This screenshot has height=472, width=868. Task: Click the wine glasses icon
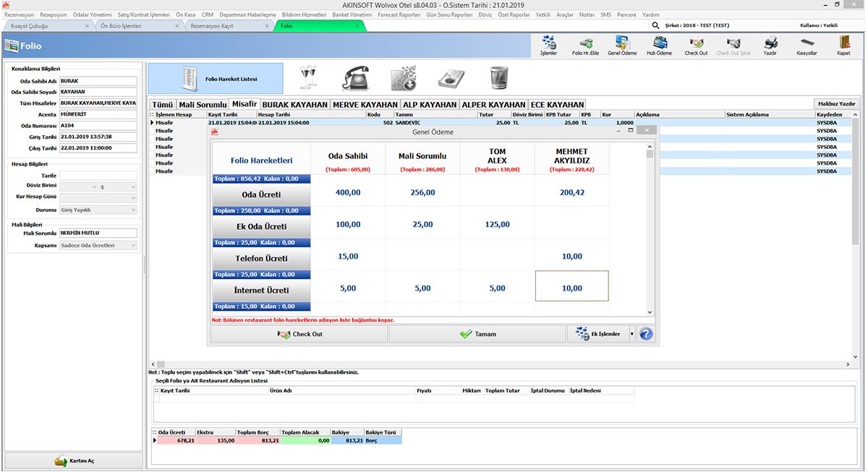309,77
